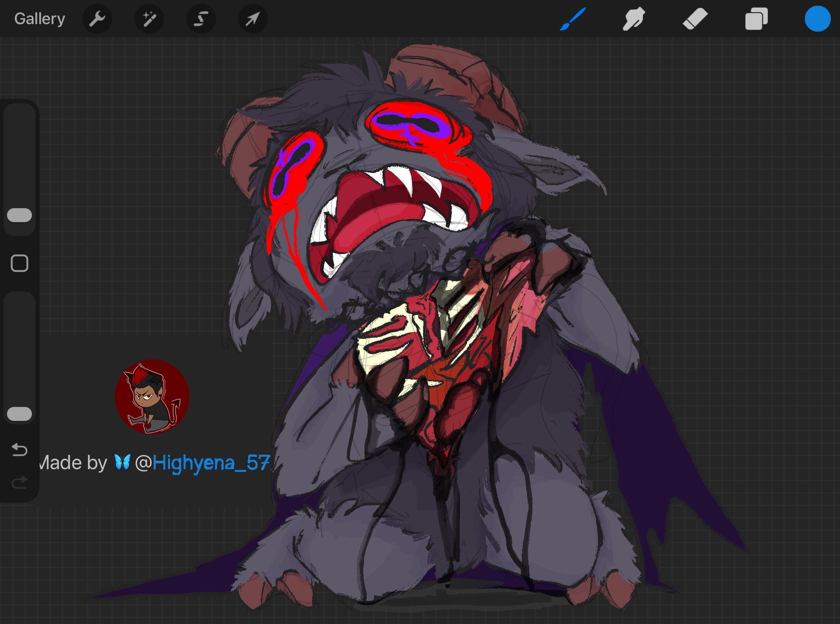This screenshot has width=840, height=624.
Task: Select the Eraser tool
Action: pyautogui.click(x=695, y=19)
